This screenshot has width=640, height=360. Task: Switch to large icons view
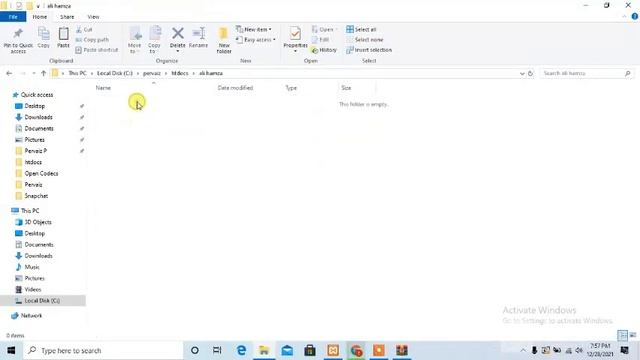pos(633,336)
